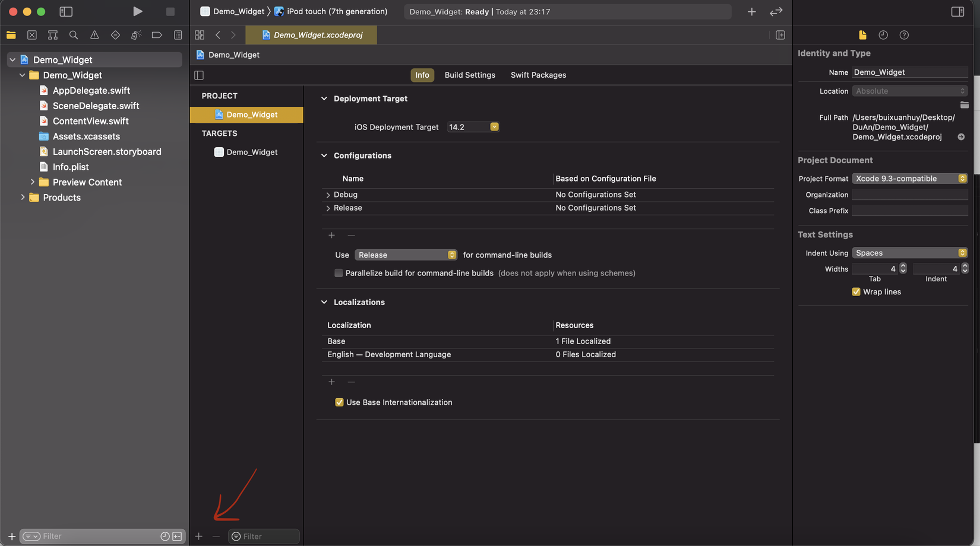Open the Issue navigator warning icon
Viewport: 980px width, 546px height.
click(x=94, y=35)
